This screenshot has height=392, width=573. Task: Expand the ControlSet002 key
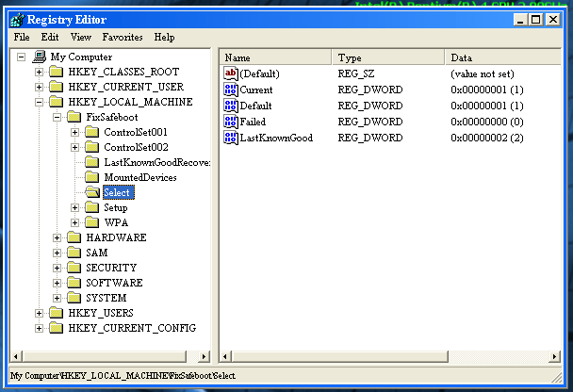pyautogui.click(x=74, y=148)
